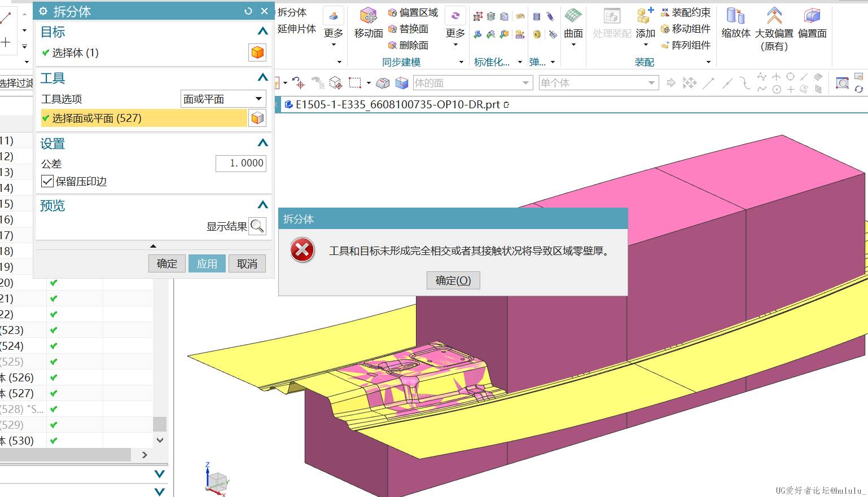868x497 pixels.
Task: Select the Offset Region (偏置区域) tool
Action: point(413,12)
